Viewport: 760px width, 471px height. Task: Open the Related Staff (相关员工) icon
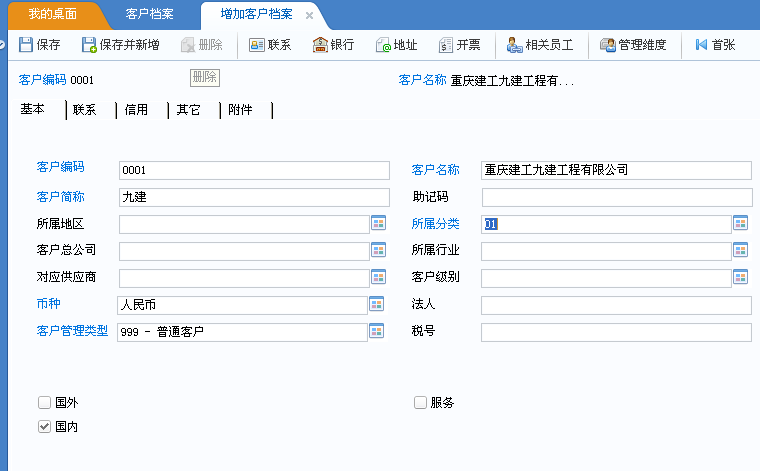tap(514, 45)
